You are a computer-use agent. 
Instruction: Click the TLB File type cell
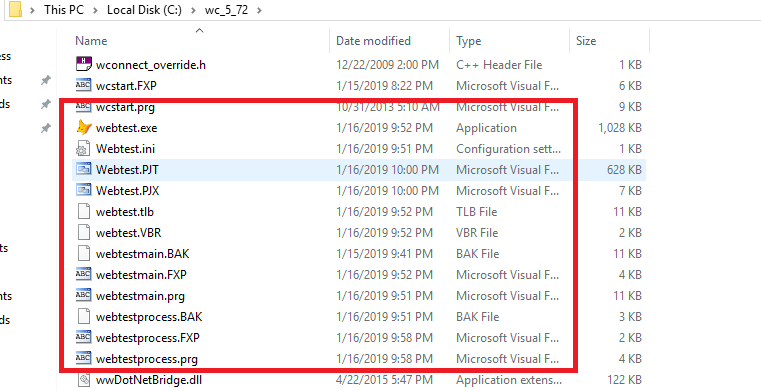click(x=477, y=212)
